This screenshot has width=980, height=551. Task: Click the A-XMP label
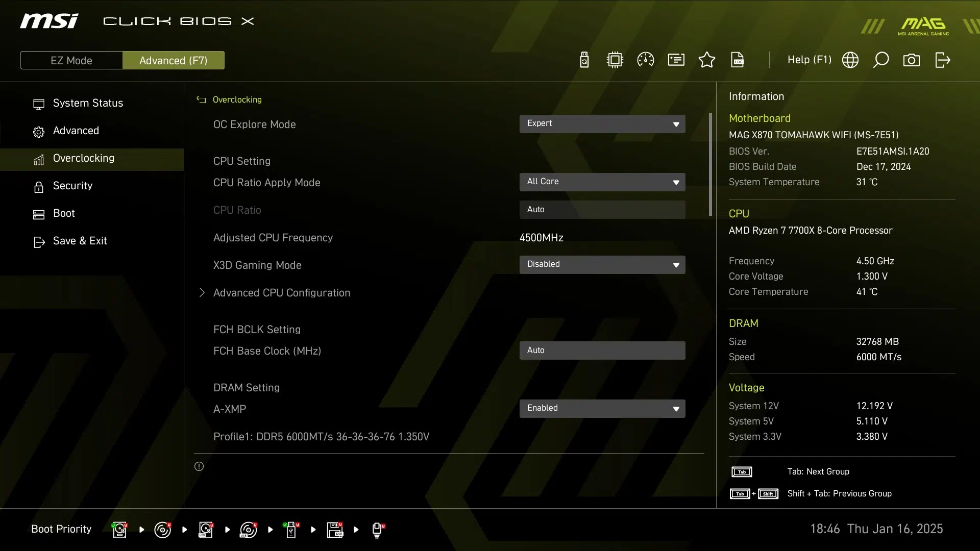pos(230,409)
